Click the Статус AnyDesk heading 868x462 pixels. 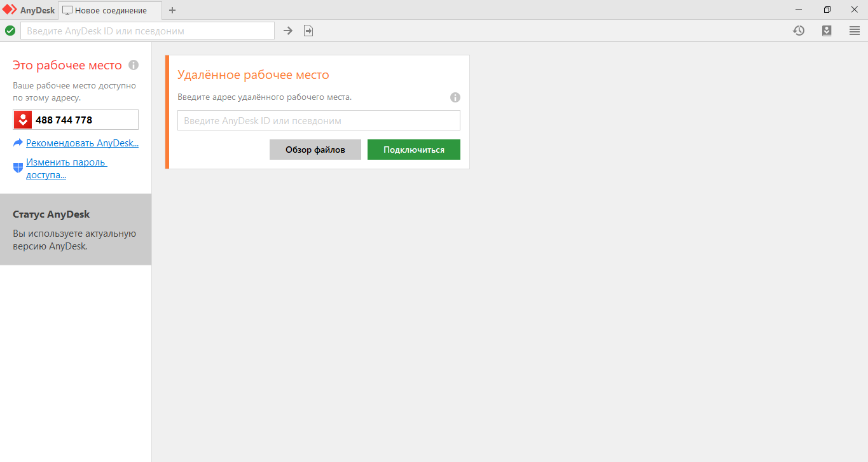52,214
